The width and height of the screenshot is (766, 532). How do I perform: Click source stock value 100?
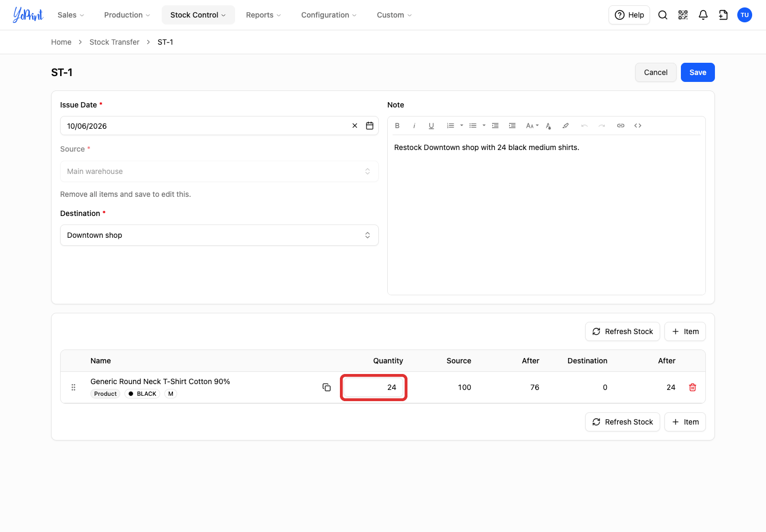coord(464,387)
